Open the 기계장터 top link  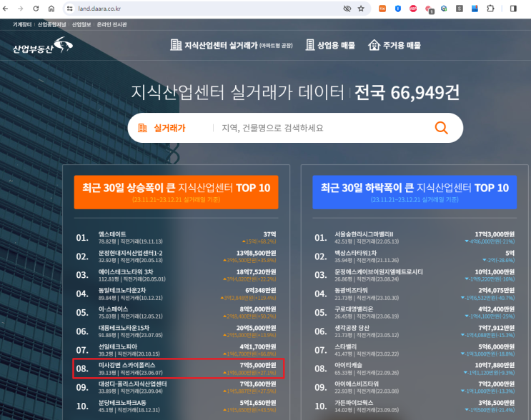(x=22, y=25)
